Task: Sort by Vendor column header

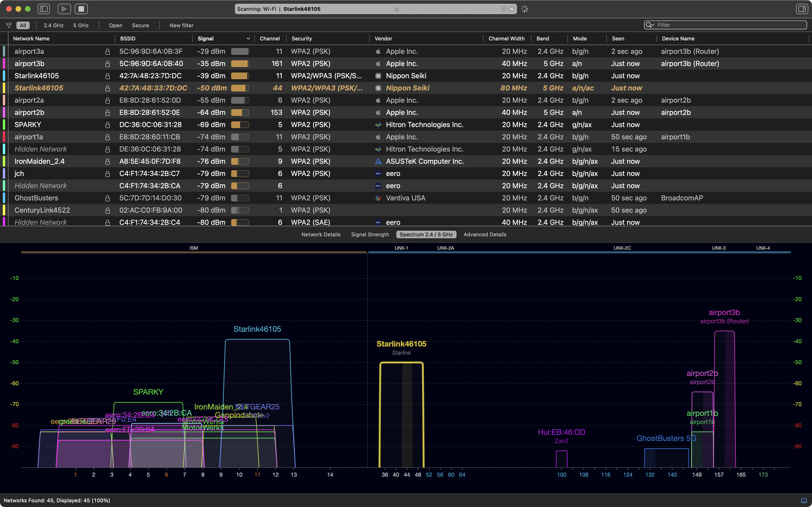Action: [383, 39]
